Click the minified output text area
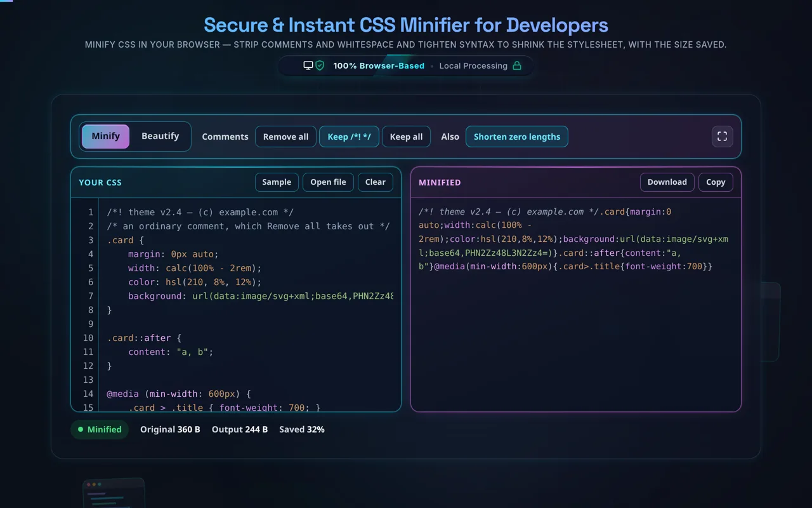The image size is (812, 508). 576,305
